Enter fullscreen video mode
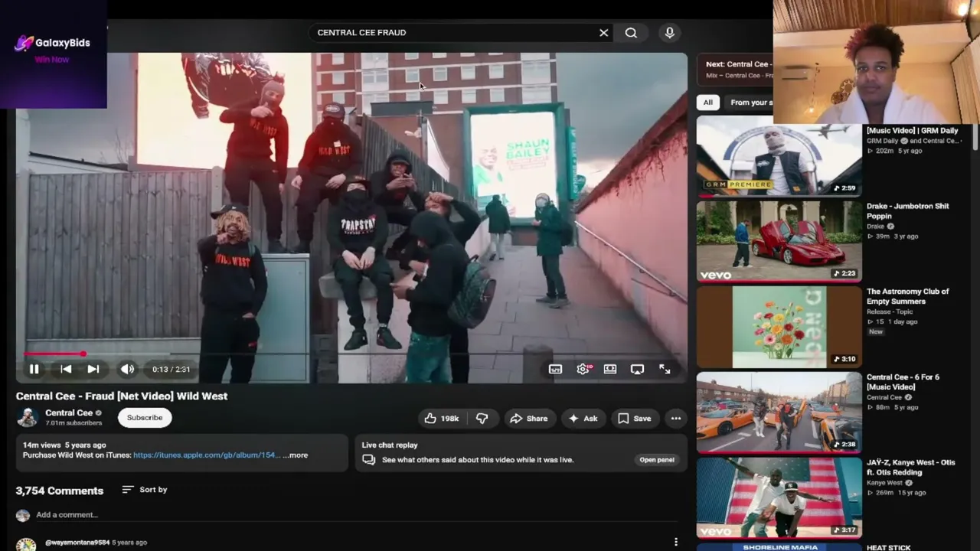Screen dimensions: 980x551 [x=665, y=369]
